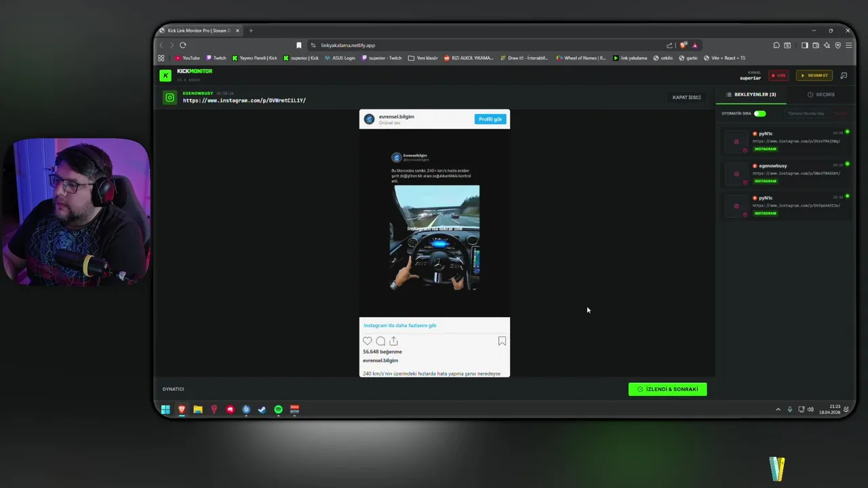
Task: Open the Brave Leo AI sparkle icon
Action: click(x=827, y=45)
